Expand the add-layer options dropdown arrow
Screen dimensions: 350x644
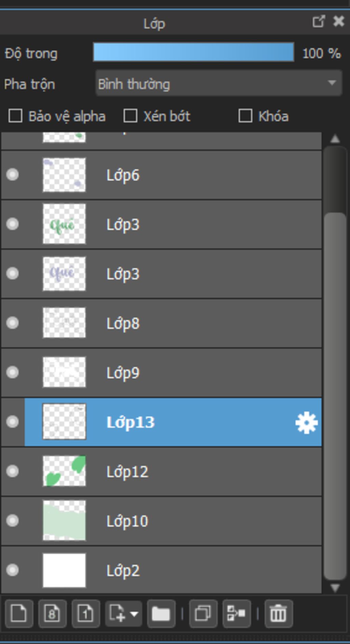pos(134,614)
